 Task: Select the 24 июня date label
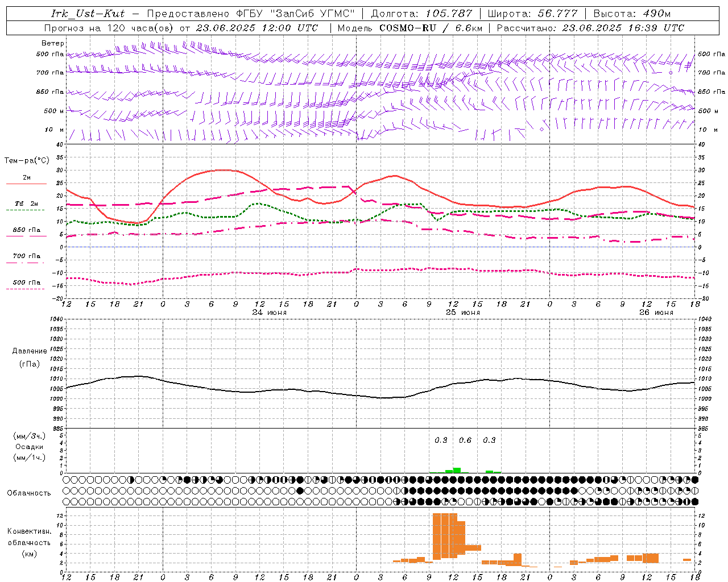pyautogui.click(x=270, y=313)
